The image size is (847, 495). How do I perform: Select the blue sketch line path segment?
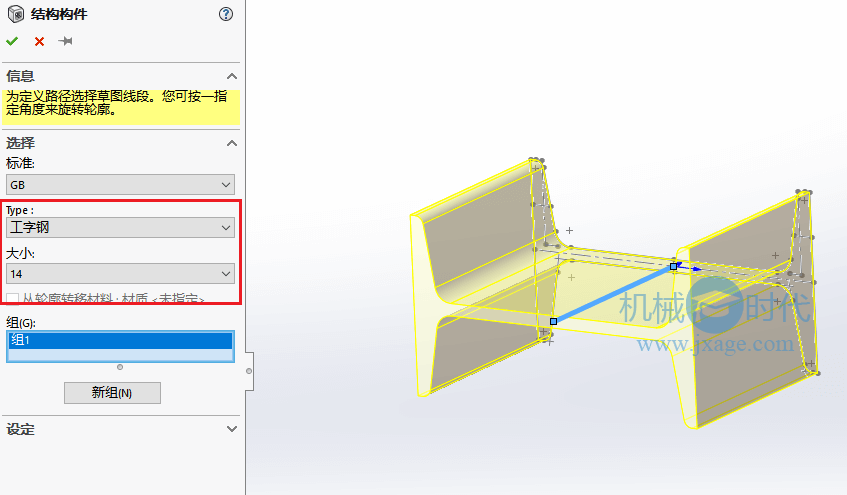pyautogui.click(x=613, y=294)
